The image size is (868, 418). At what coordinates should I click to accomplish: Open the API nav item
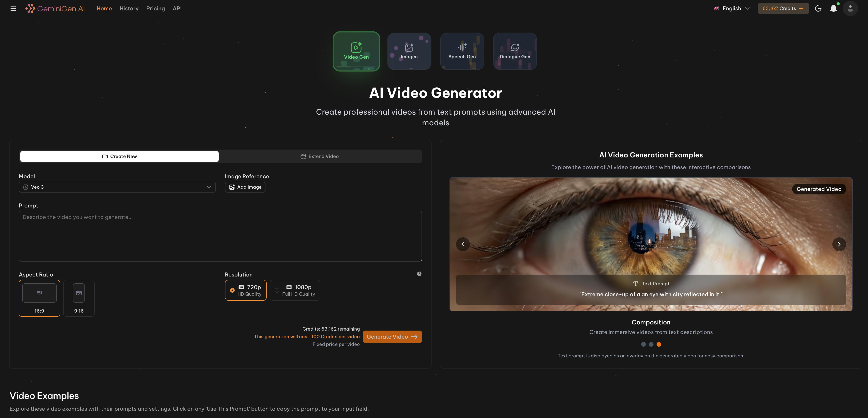[177, 8]
